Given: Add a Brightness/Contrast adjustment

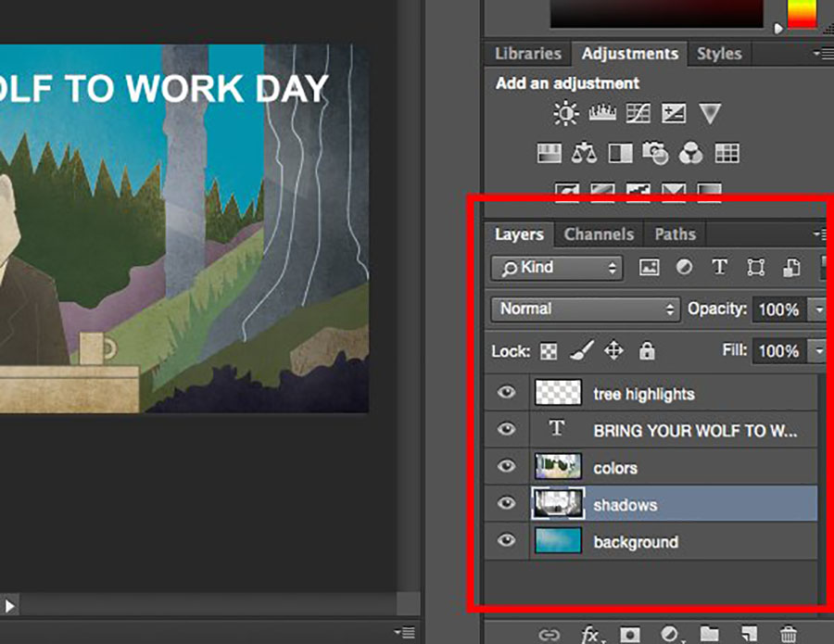Looking at the screenshot, I should pos(565,114).
